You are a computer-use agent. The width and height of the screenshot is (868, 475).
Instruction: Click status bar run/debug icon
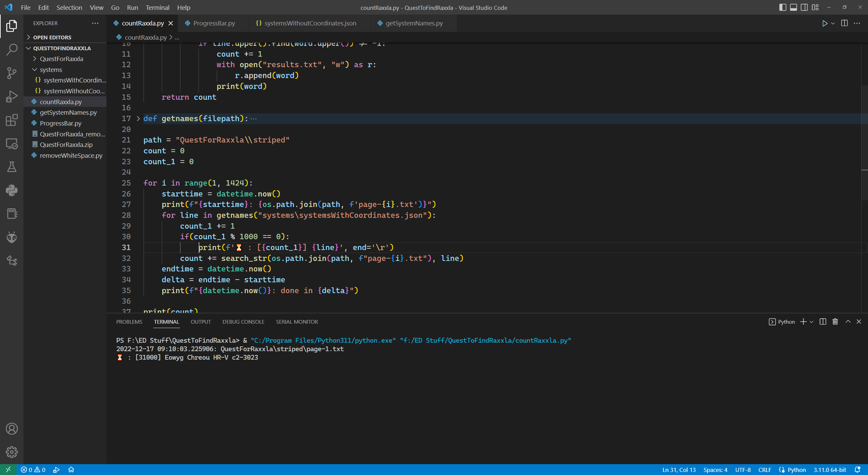tap(56, 470)
